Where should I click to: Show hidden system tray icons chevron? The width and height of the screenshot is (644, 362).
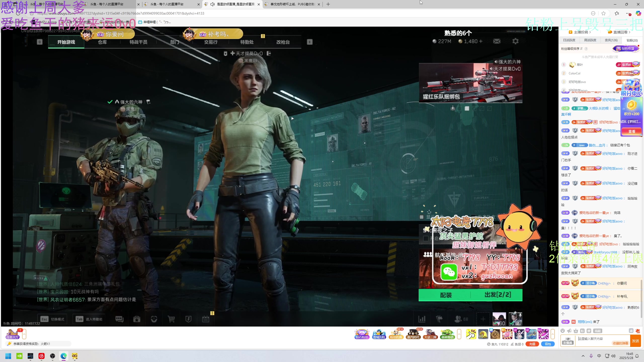point(583,356)
